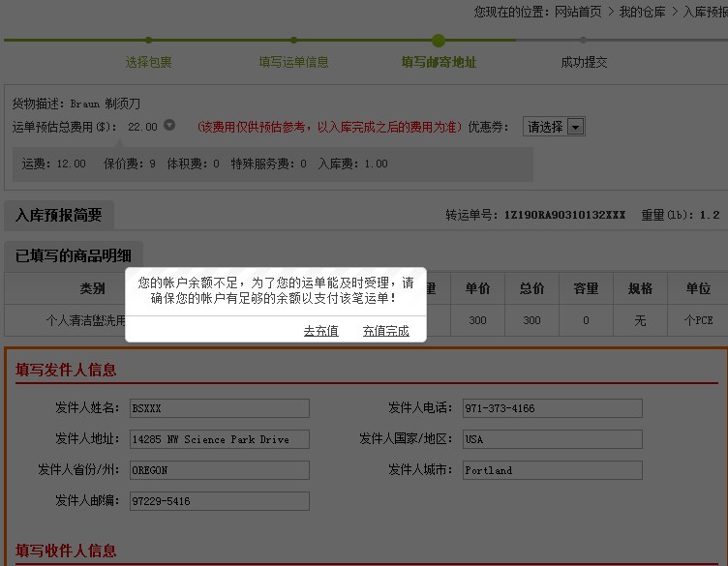The image size is (728, 566).
Task: Focus the 发件人地址 address field
Action: (219, 439)
